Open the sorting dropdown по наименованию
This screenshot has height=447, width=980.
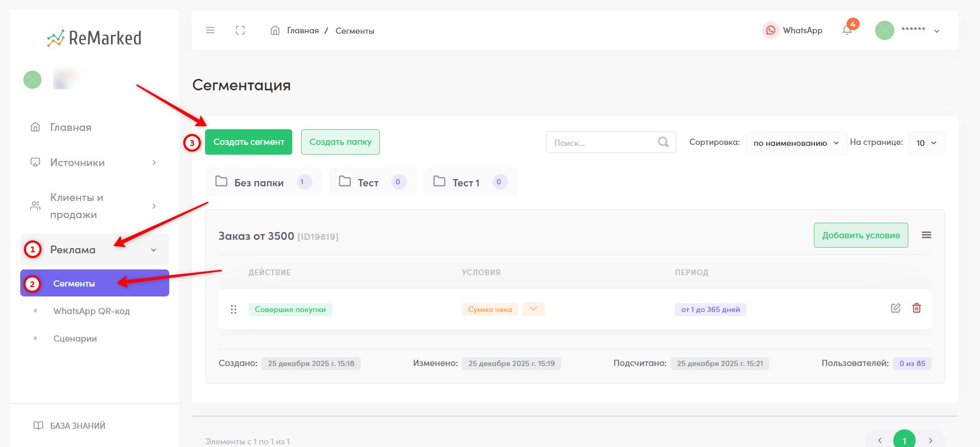pos(796,143)
